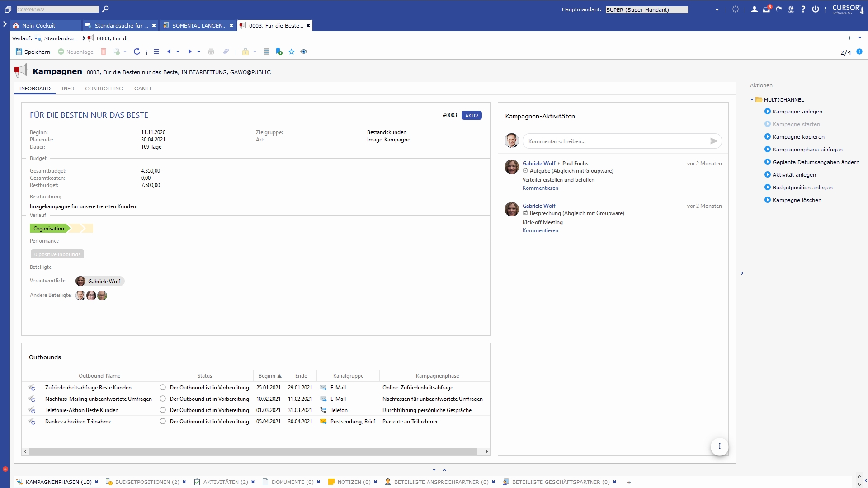
Task: Select status radio of Telefonie-Aktion row
Action: [163, 410]
